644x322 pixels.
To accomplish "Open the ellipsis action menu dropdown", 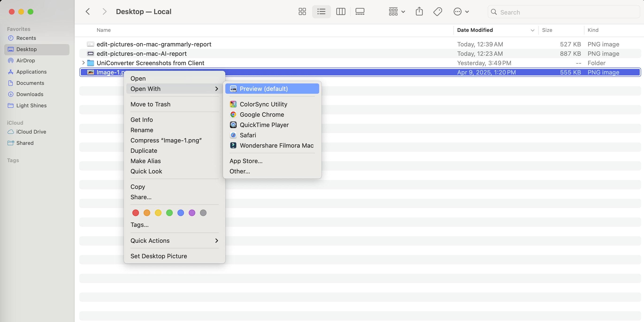I will click(x=461, y=12).
